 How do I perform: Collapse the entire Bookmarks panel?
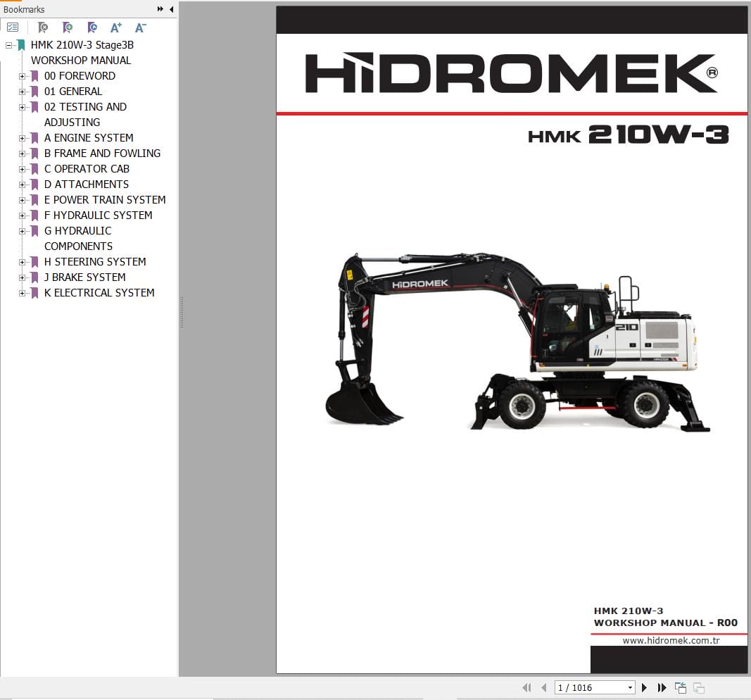tap(171, 9)
